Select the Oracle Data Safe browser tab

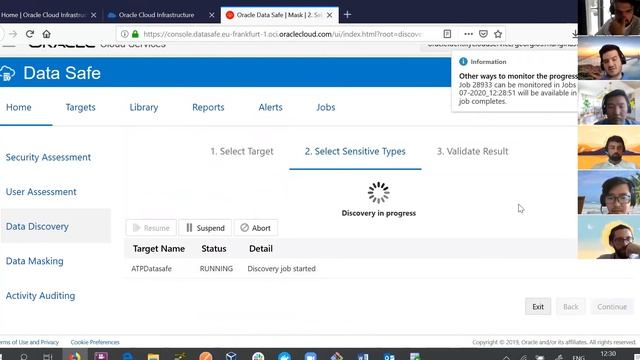point(280,15)
